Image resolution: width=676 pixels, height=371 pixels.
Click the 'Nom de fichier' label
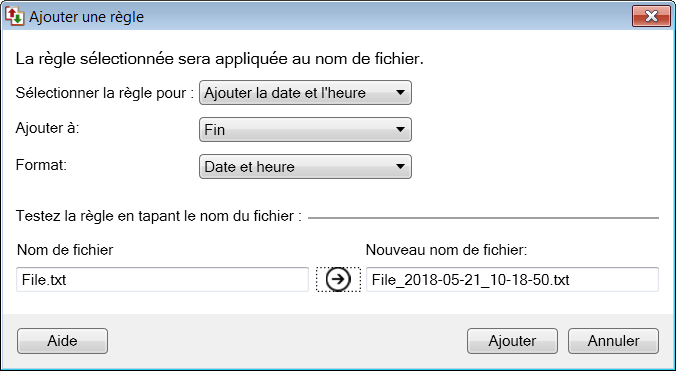coord(65,250)
